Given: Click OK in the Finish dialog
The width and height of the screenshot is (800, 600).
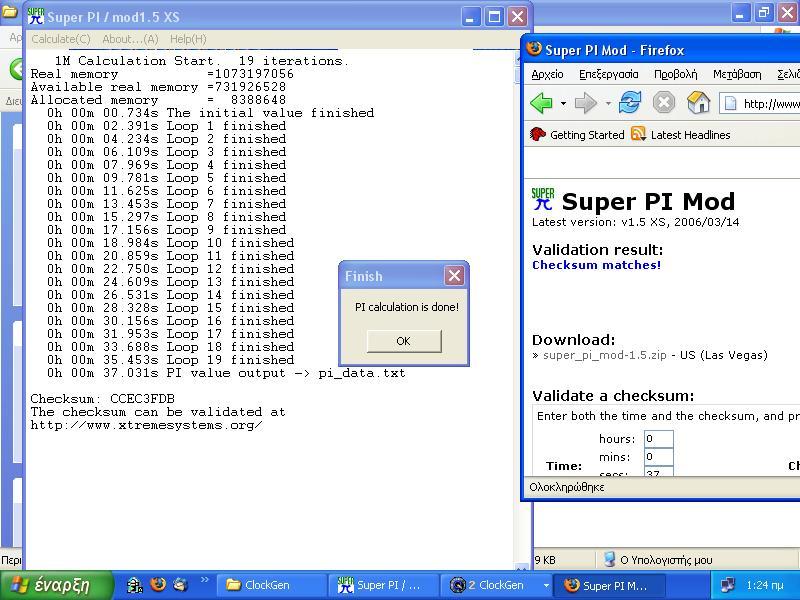Looking at the screenshot, I should point(404,341).
